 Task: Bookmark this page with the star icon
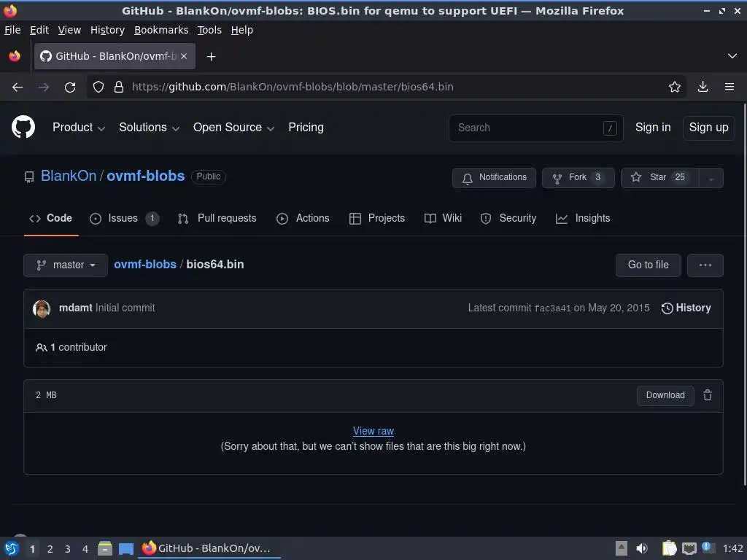tap(675, 87)
